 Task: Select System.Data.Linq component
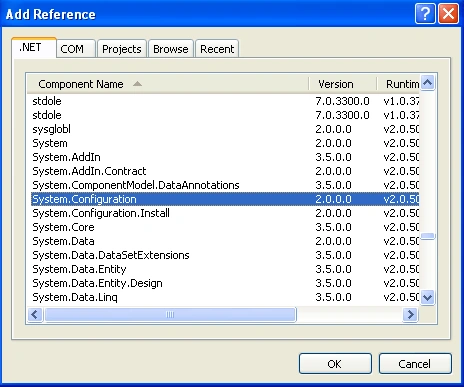tap(225, 297)
